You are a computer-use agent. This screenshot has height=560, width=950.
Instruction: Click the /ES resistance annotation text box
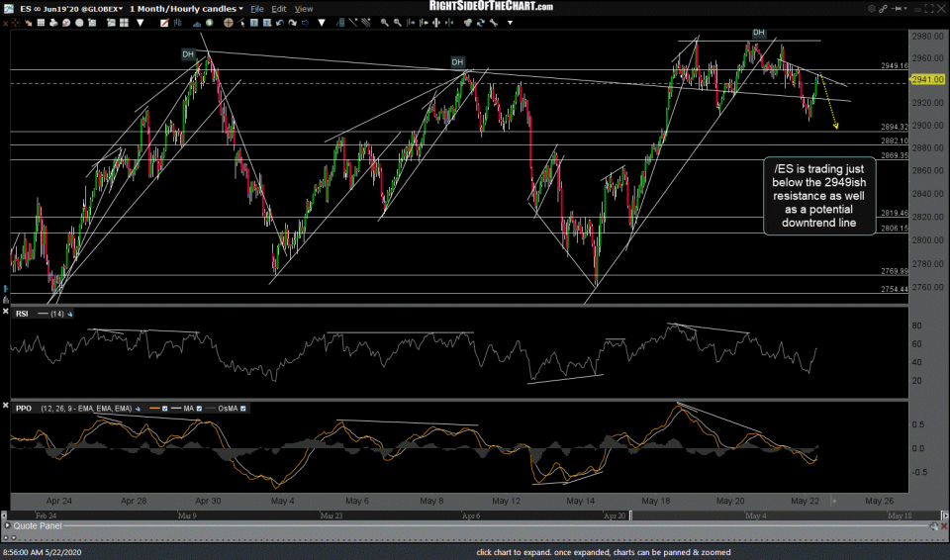point(819,196)
